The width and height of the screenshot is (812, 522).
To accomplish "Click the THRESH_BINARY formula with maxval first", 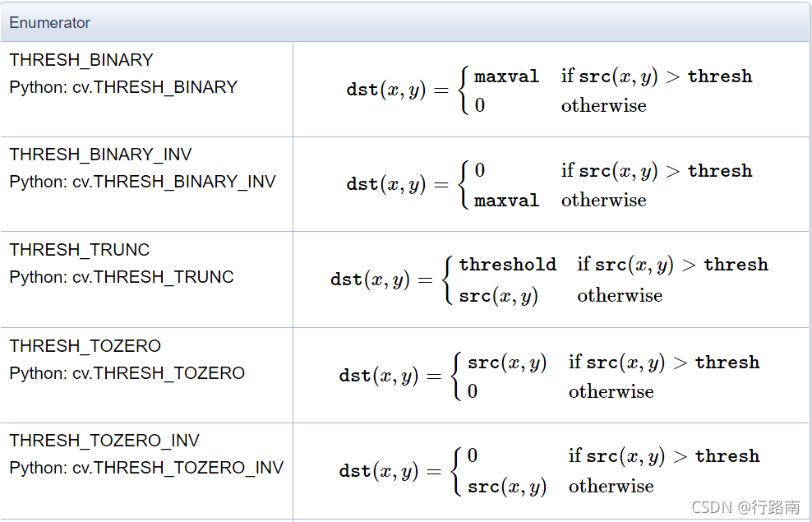I will coord(550,90).
